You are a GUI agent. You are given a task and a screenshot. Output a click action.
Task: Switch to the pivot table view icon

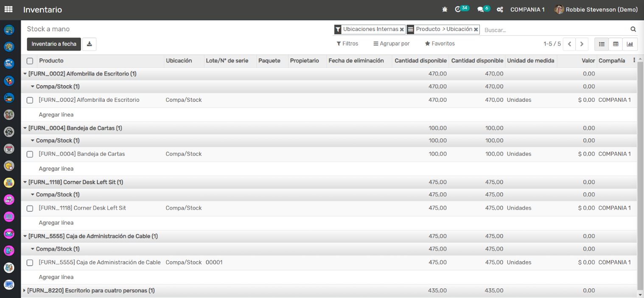point(616,44)
